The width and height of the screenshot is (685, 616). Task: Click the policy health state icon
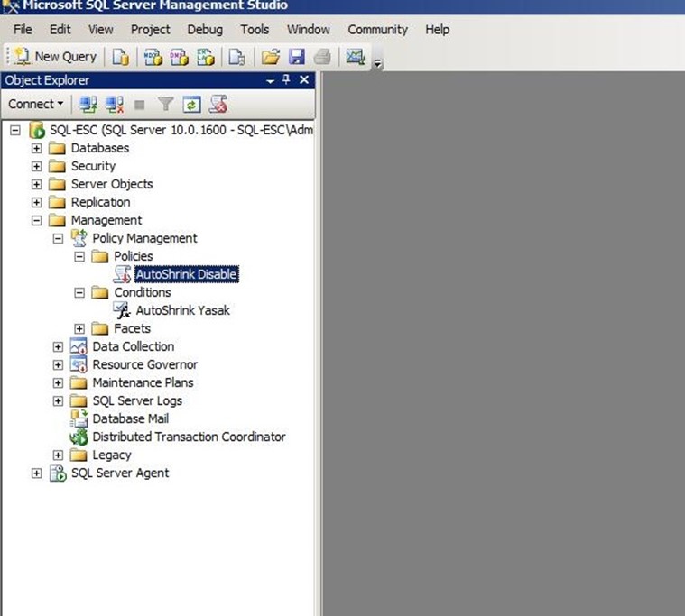point(218,105)
